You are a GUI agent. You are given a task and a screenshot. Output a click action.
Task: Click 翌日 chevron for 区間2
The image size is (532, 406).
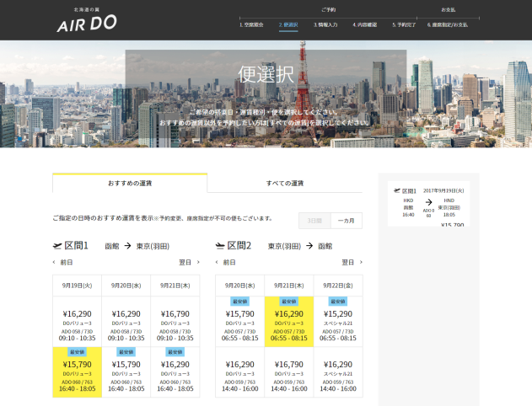tap(361, 262)
